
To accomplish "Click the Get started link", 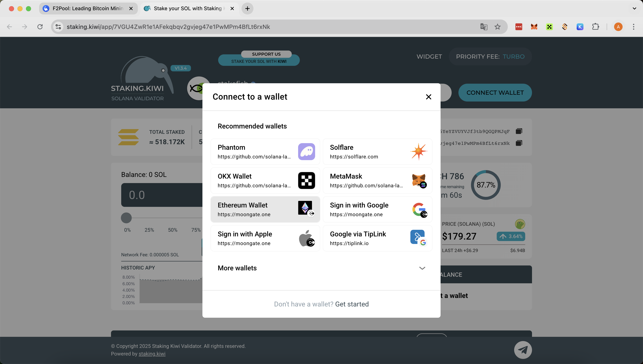I will pyautogui.click(x=352, y=304).
